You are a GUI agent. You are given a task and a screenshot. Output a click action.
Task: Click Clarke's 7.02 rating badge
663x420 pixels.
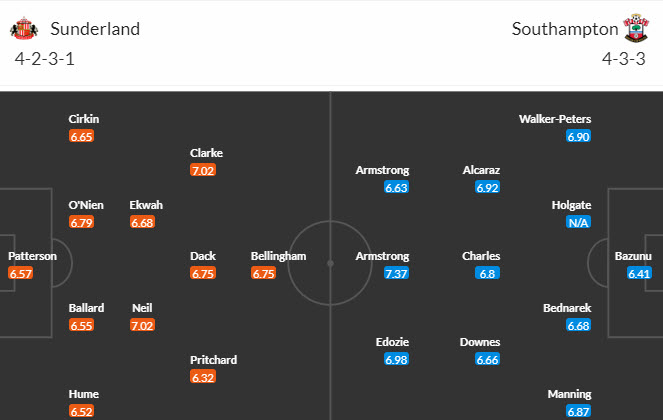point(203,170)
